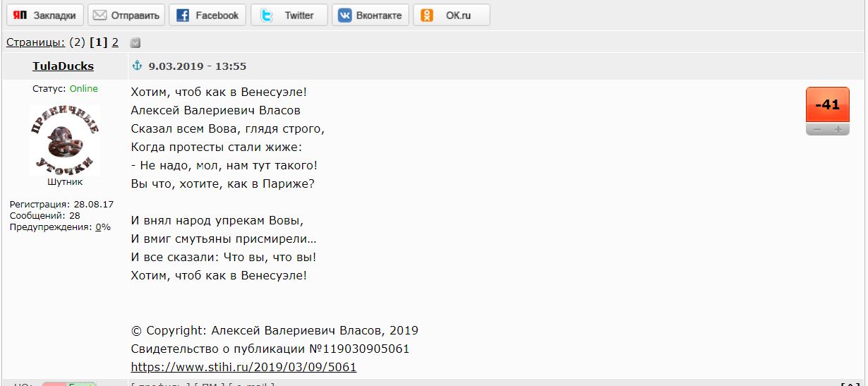Viewport: 868px width, 386px height.
Task: Go to page 2 of the thread
Action: [115, 42]
